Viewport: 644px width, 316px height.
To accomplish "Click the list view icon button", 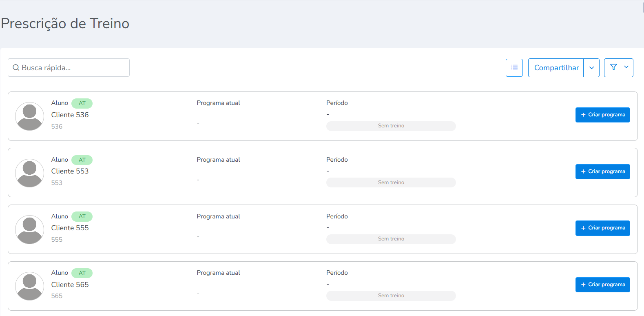I will click(x=514, y=68).
